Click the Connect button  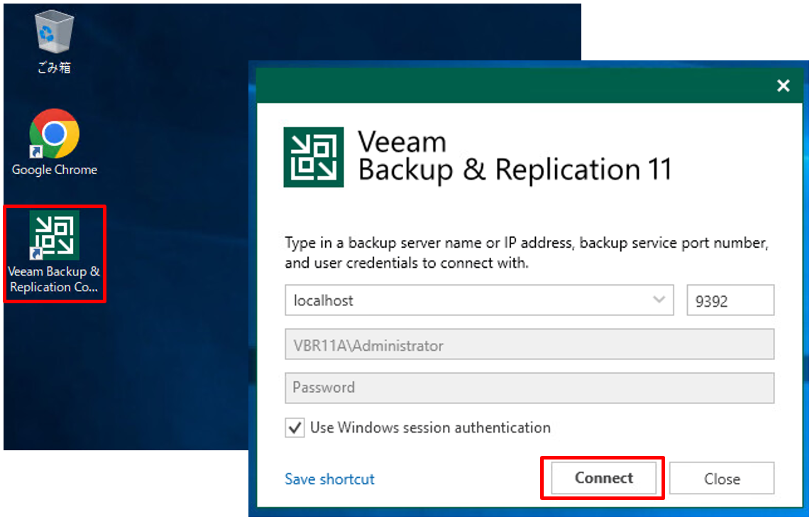tap(603, 478)
